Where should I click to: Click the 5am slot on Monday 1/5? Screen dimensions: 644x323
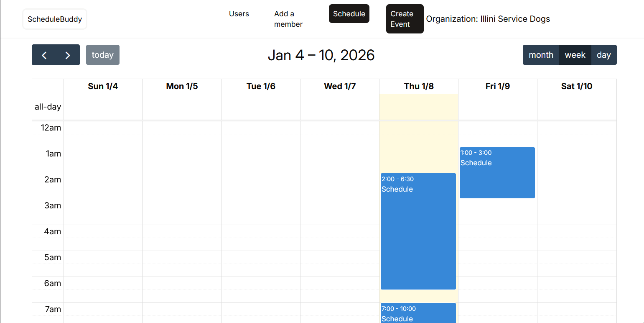click(182, 264)
